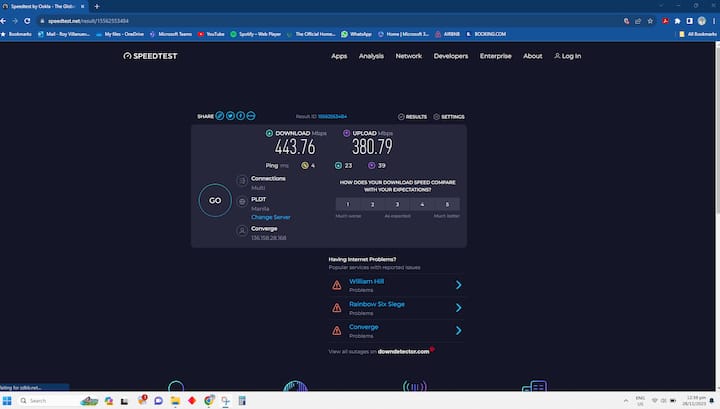Click the Converge provider user icon

point(242,230)
